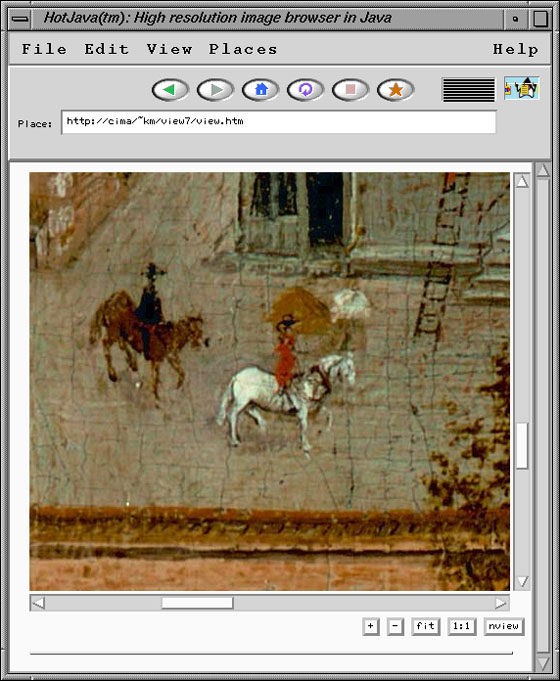
Task: Click the fit button
Action: tap(425, 626)
